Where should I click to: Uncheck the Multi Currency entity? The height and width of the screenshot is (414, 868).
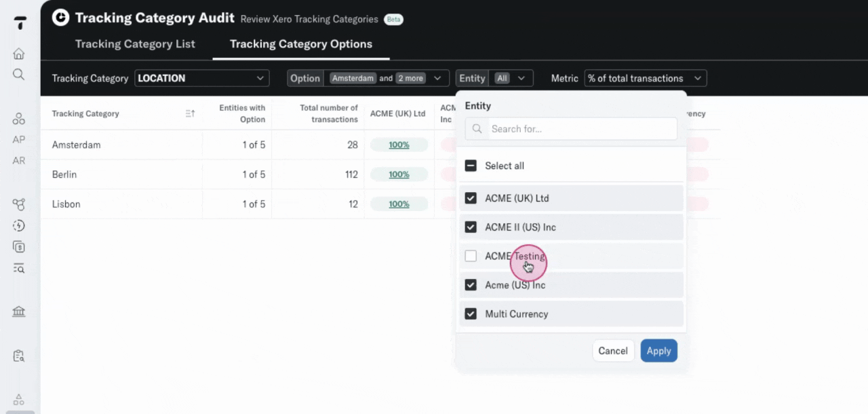[x=471, y=314]
